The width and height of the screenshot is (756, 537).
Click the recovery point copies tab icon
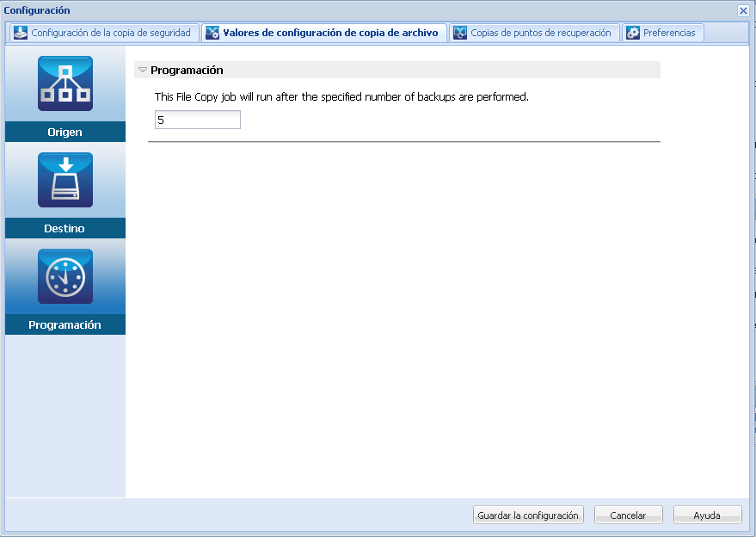(x=459, y=32)
